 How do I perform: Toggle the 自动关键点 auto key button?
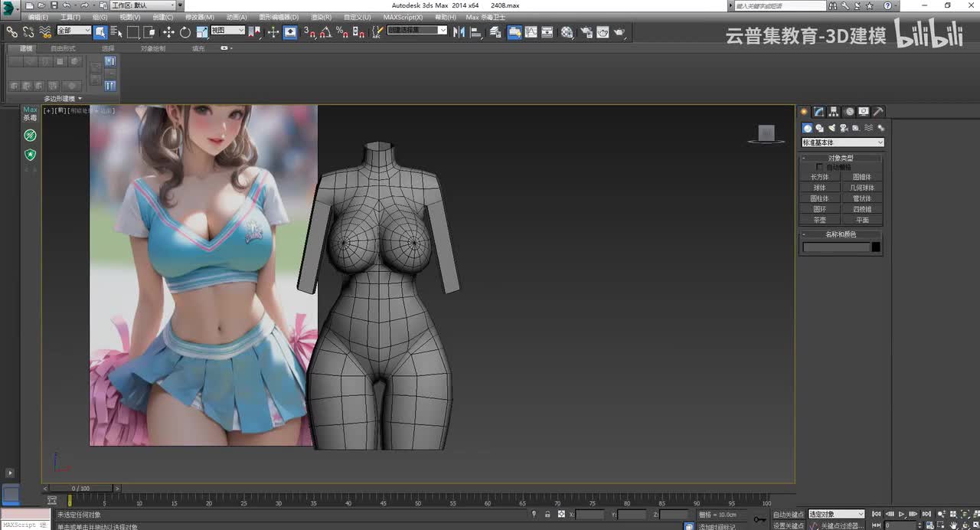788,515
